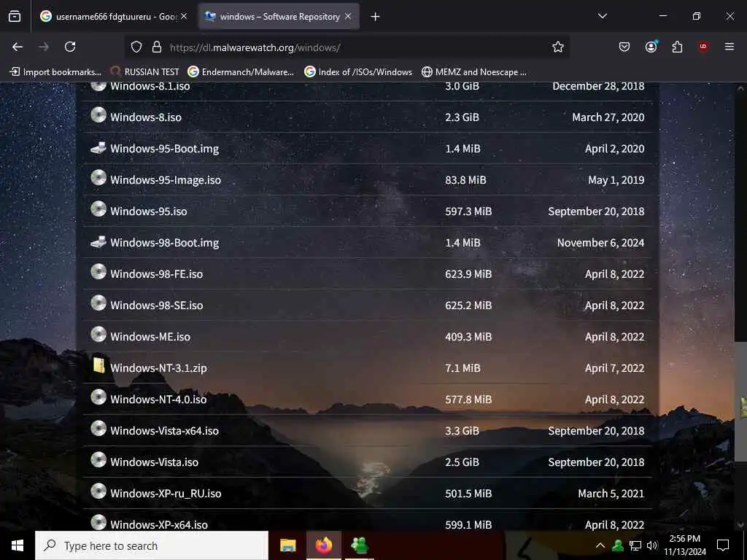Viewport: 747px width, 560px height.
Task: Open the Firefox application menu
Action: point(729,47)
